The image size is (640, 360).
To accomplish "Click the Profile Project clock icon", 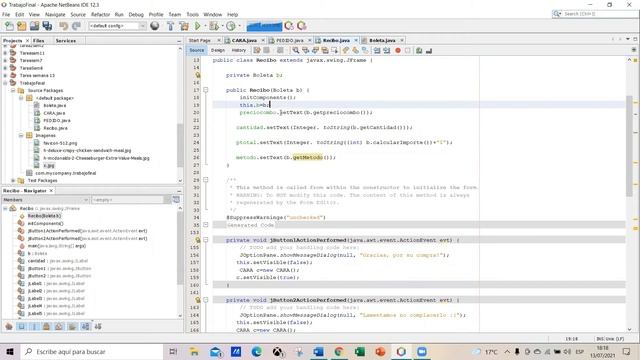I will (231, 26).
